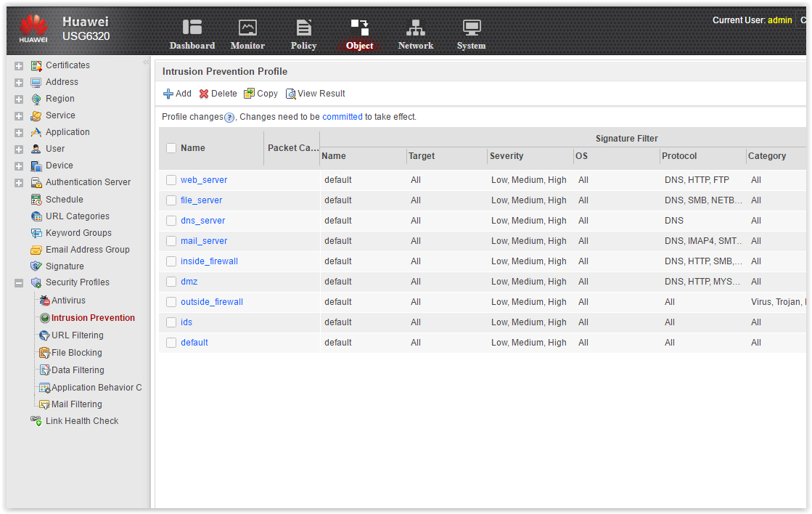The height and width of the screenshot is (514, 812).
Task: Collapse the left sidebar with the double-arrow
Action: click(x=146, y=62)
